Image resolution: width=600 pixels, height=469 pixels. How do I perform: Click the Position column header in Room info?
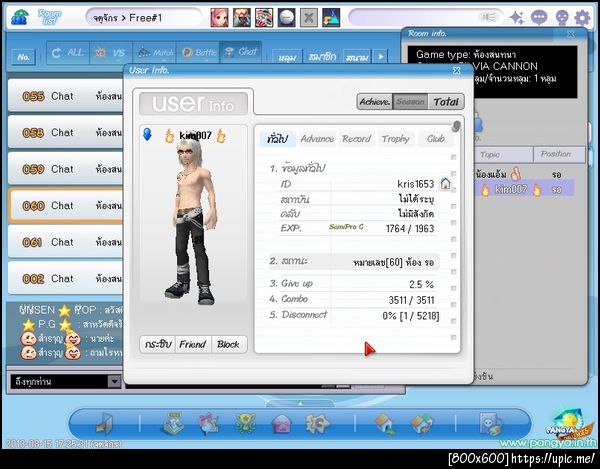559,155
